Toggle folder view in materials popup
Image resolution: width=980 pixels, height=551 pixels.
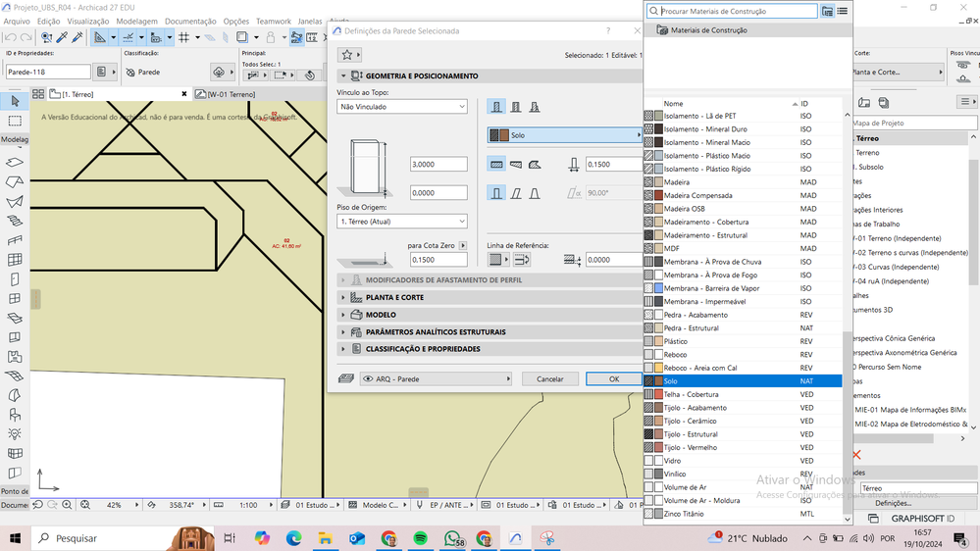pos(827,11)
